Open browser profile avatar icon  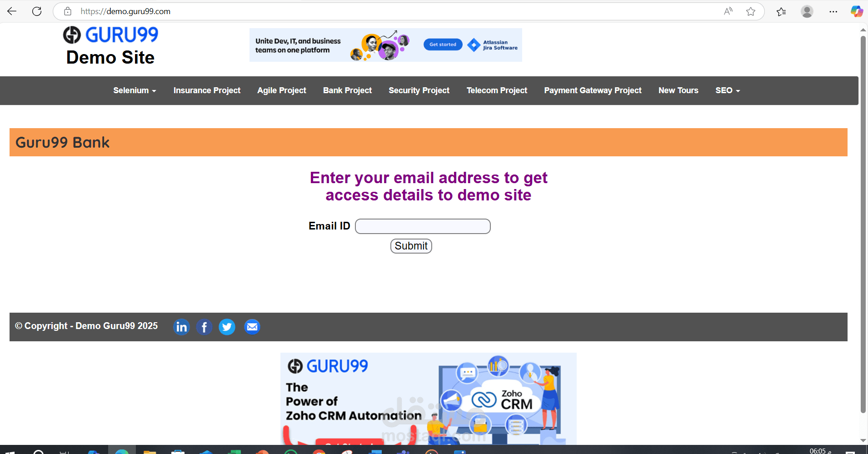pos(807,11)
